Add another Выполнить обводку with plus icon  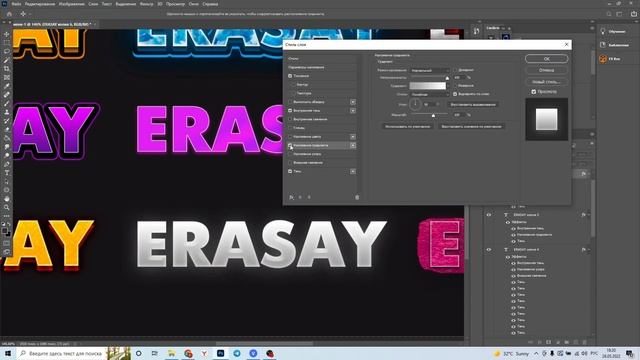coord(353,102)
